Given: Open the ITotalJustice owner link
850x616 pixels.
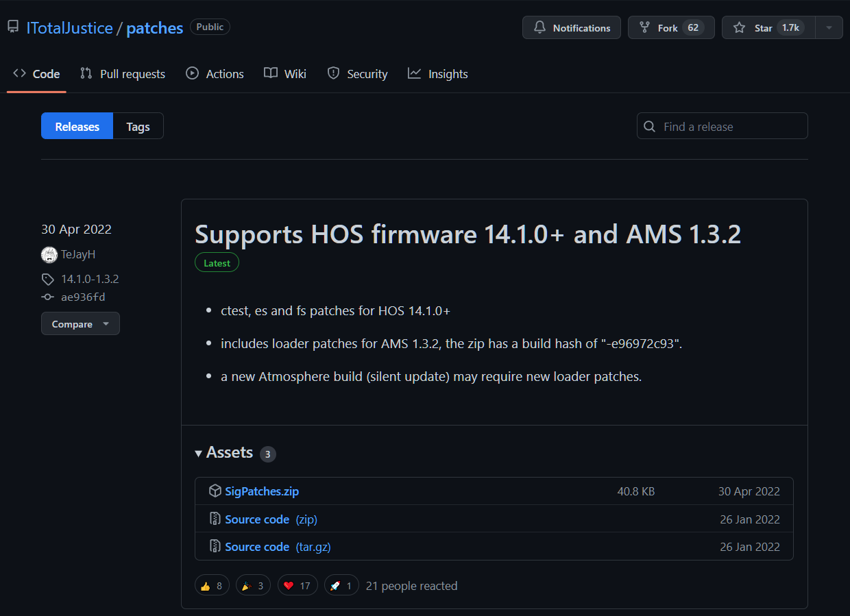Looking at the screenshot, I should point(69,27).
